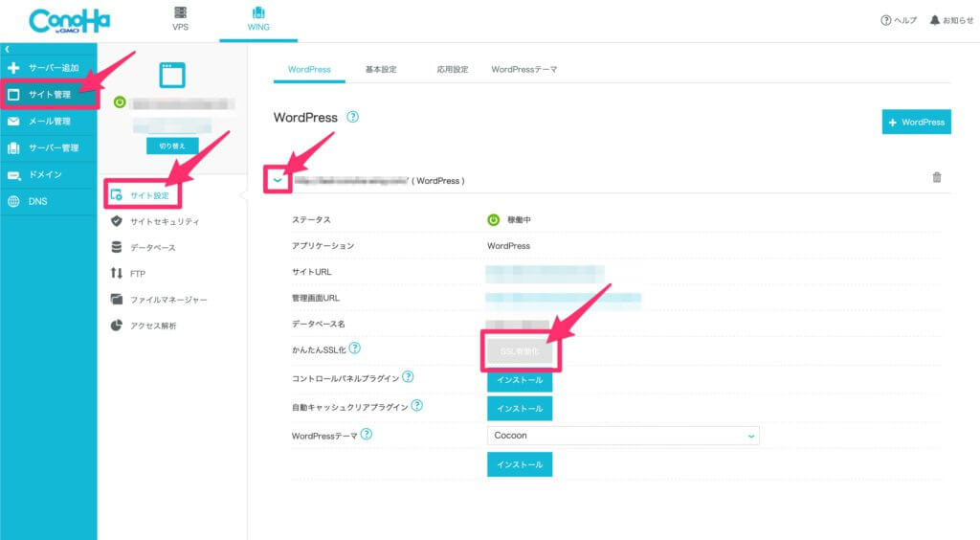Viewport: 980px width, 540px height.
Task: Switch to the WordPress tab
Action: pos(309,69)
